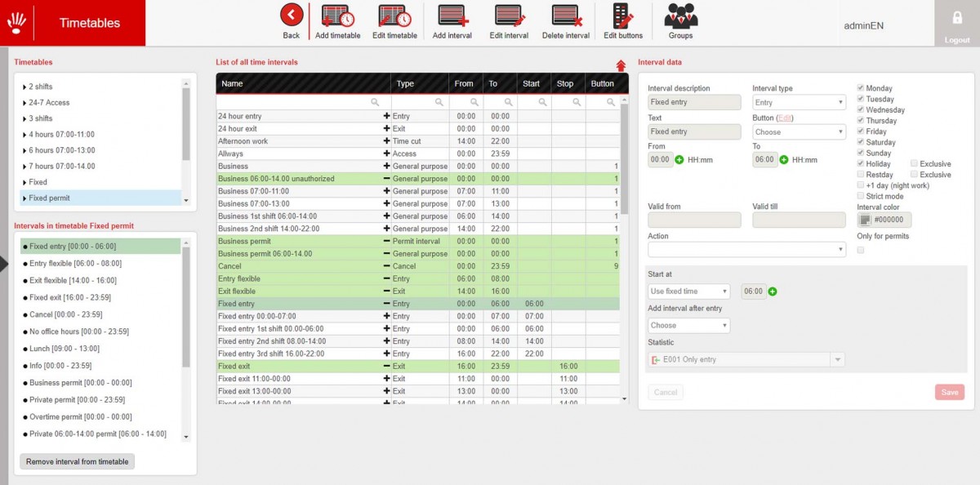
Task: Open the Action dropdown
Action: click(746, 249)
